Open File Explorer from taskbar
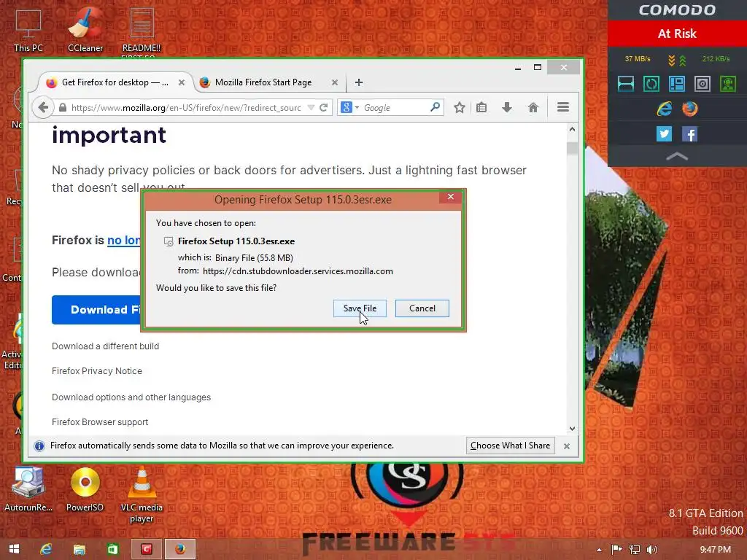Screen dimensions: 747x560 pos(79,549)
